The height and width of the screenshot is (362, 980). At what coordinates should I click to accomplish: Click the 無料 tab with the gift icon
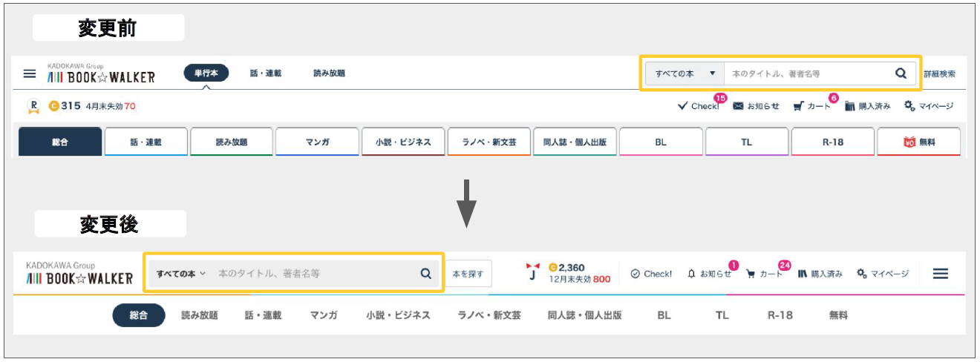pyautogui.click(x=919, y=142)
